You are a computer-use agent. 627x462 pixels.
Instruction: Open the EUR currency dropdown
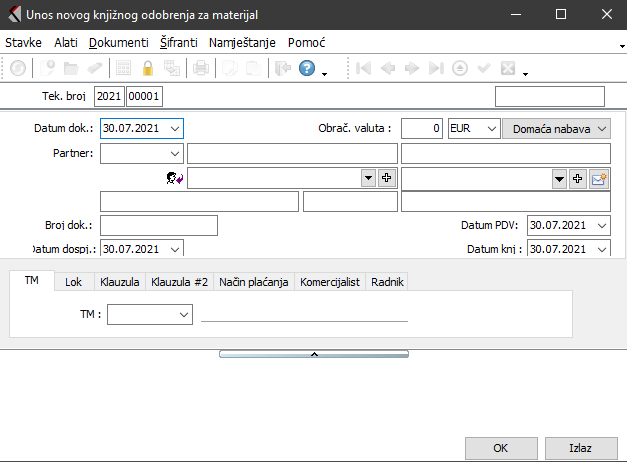pyautogui.click(x=489, y=129)
